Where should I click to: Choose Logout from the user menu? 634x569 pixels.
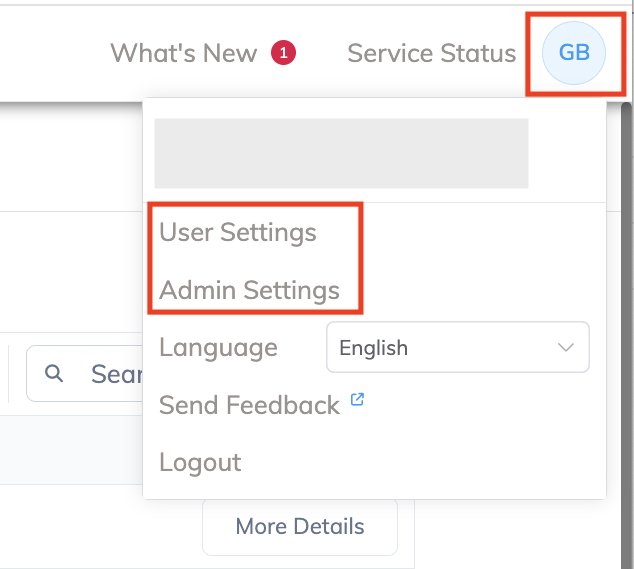(200, 462)
